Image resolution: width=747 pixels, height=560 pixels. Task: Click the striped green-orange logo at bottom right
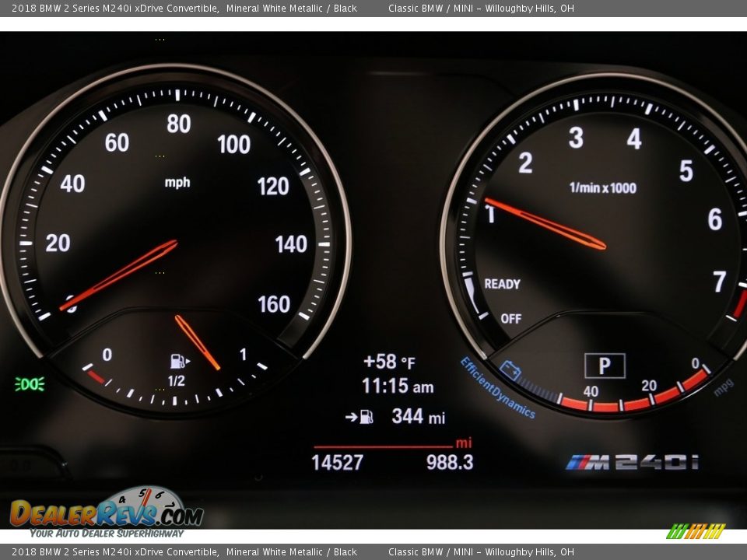click(x=696, y=531)
